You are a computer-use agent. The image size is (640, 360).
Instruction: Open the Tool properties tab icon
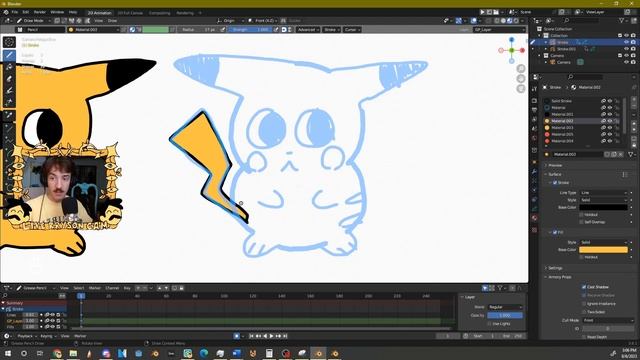[534, 89]
